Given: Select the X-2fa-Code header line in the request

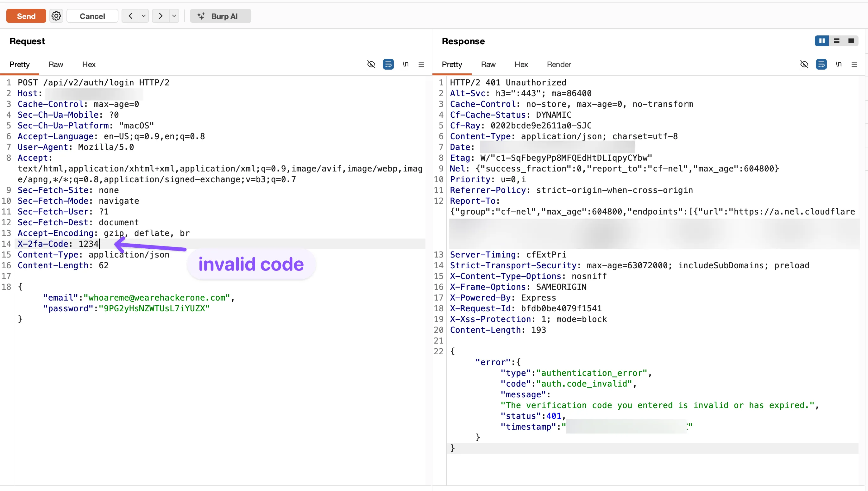Looking at the screenshot, I should (x=57, y=244).
